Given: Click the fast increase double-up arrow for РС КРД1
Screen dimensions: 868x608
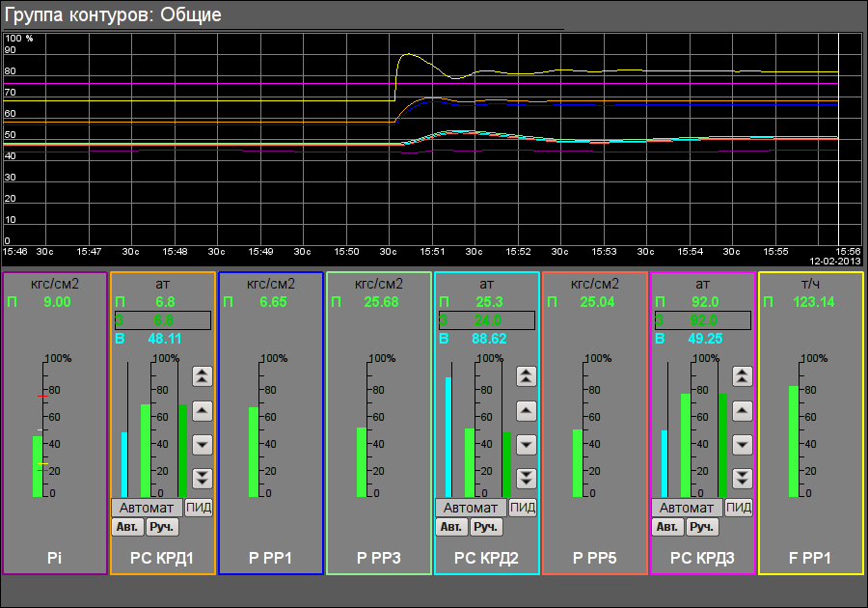Looking at the screenshot, I should pos(203,376).
